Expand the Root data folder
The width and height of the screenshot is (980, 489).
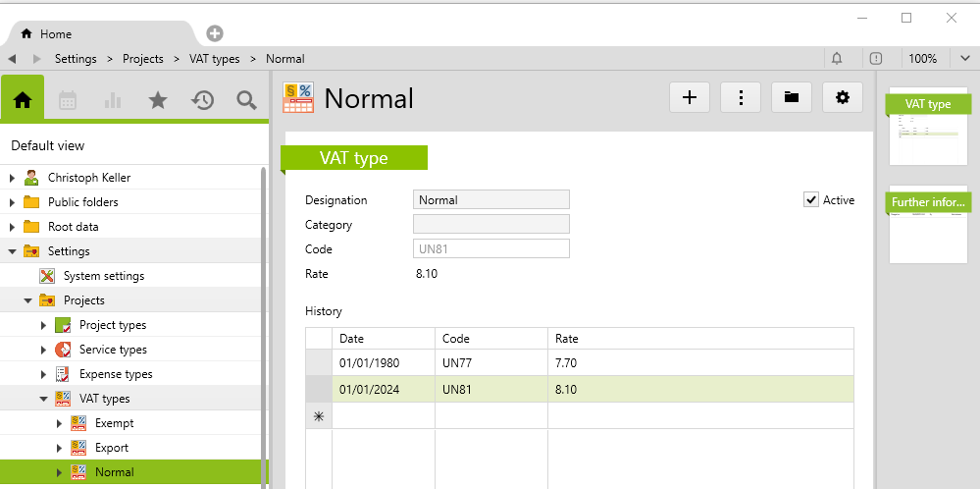tap(13, 227)
